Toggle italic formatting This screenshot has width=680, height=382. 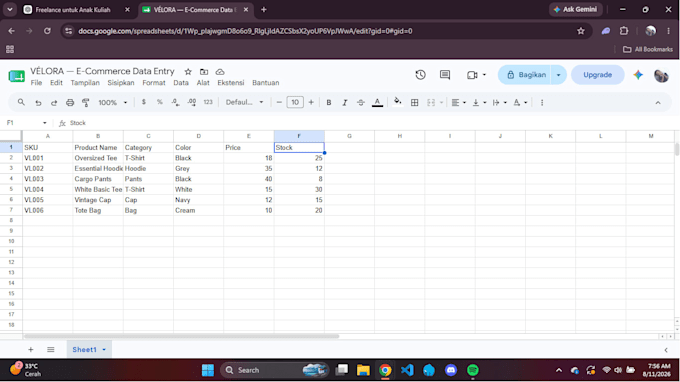click(x=345, y=103)
